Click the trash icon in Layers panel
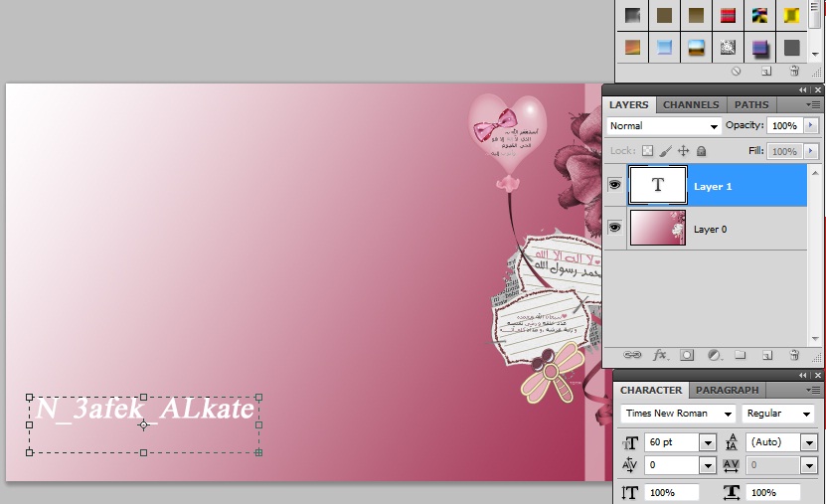Screen dimensions: 826x504 pyautogui.click(x=794, y=354)
